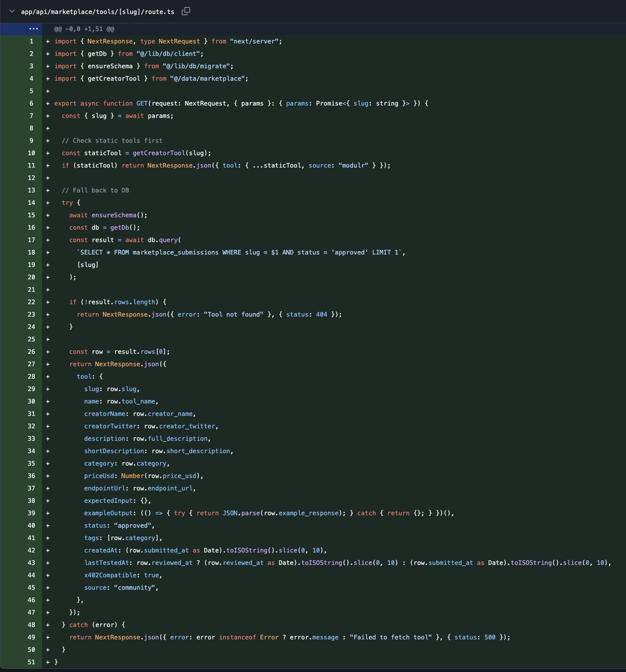
Task: Copy the route.ts file path
Action: (x=186, y=11)
